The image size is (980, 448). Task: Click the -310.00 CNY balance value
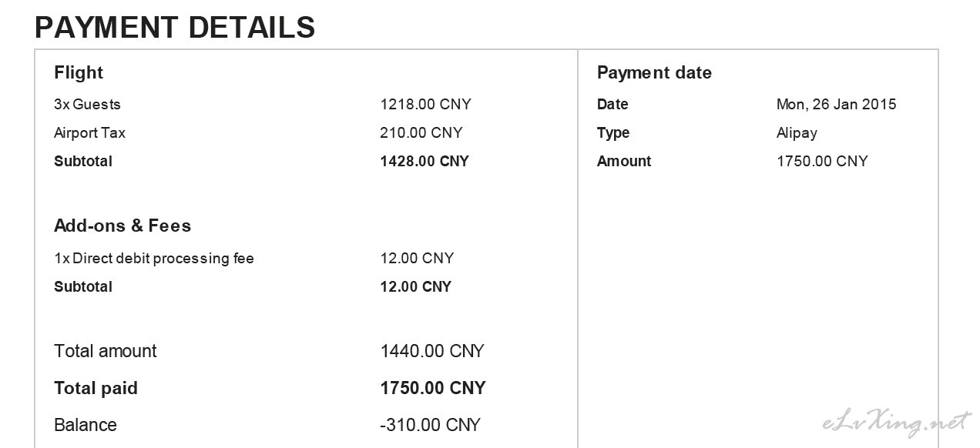(x=430, y=425)
